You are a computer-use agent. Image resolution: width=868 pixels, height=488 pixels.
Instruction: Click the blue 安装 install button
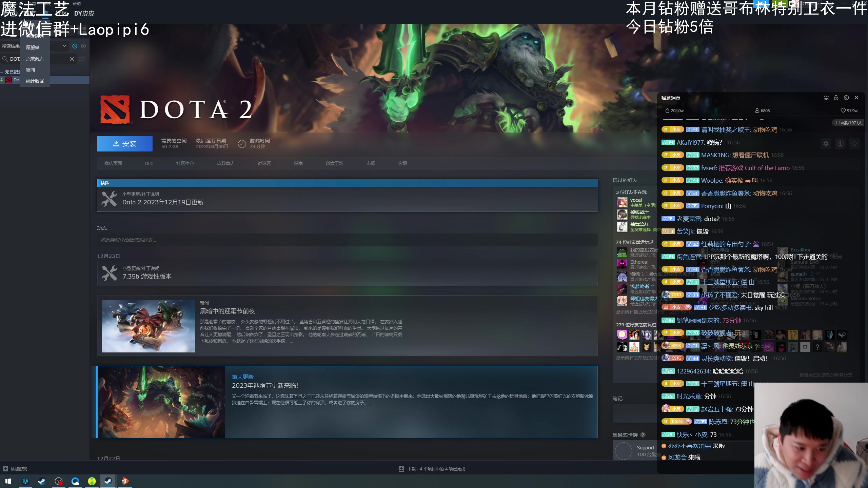click(x=124, y=144)
